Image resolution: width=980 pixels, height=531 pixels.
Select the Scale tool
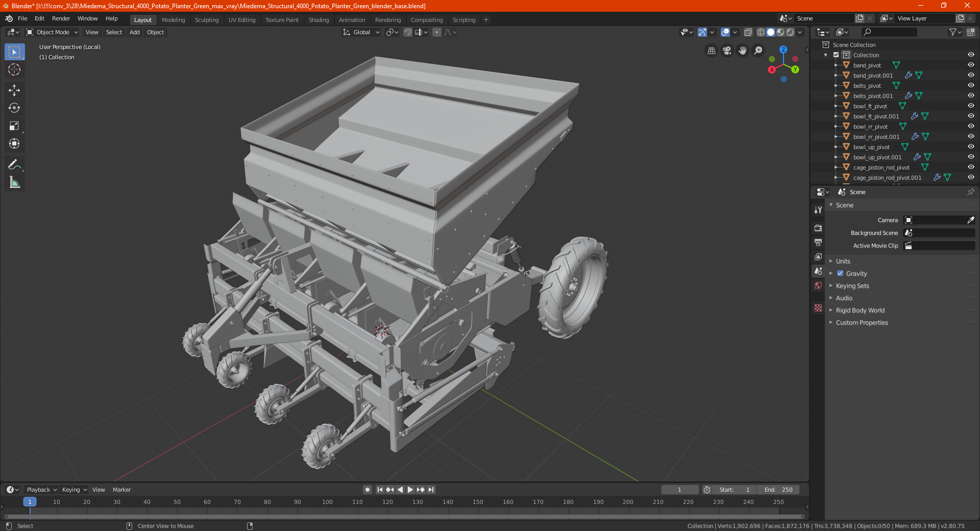[x=14, y=126]
